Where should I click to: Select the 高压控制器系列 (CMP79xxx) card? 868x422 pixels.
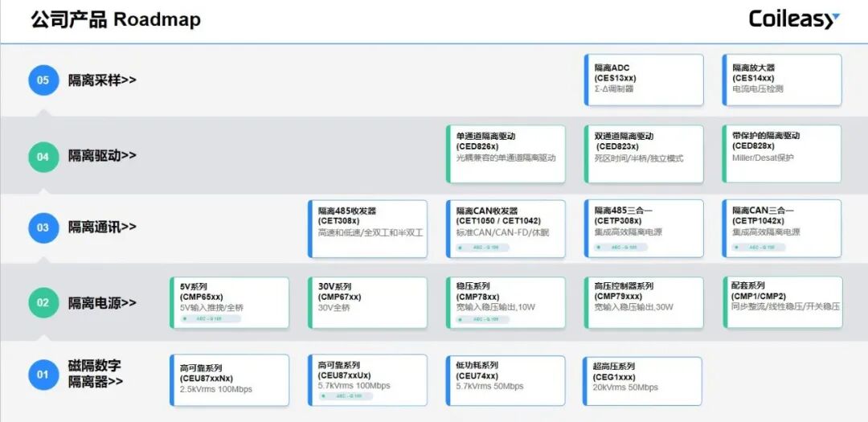point(644,303)
